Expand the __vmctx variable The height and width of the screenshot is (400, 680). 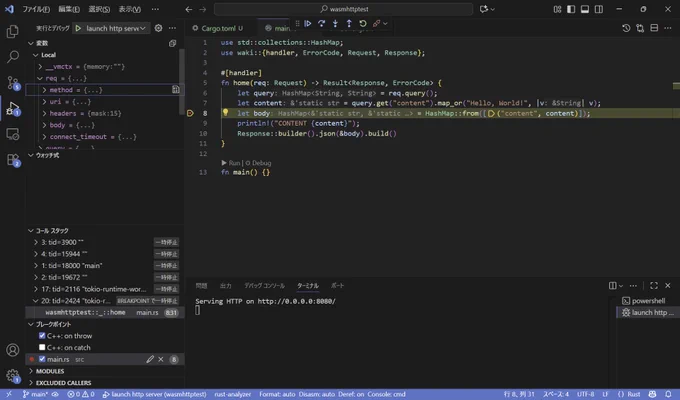(40, 66)
